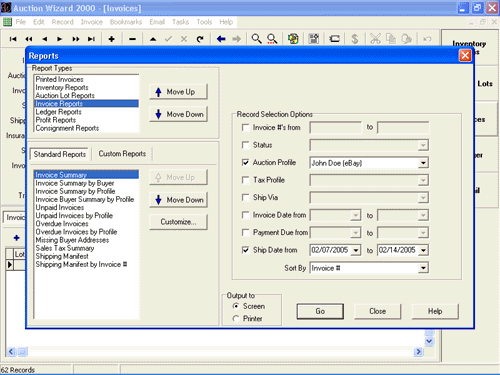This screenshot has height=375, width=500.
Task: Enable the Payment Due from checkbox
Action: point(246,232)
